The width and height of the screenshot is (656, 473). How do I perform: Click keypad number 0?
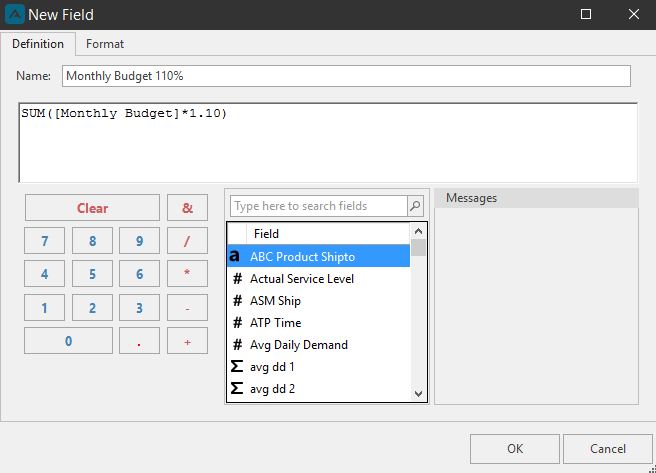click(x=68, y=341)
